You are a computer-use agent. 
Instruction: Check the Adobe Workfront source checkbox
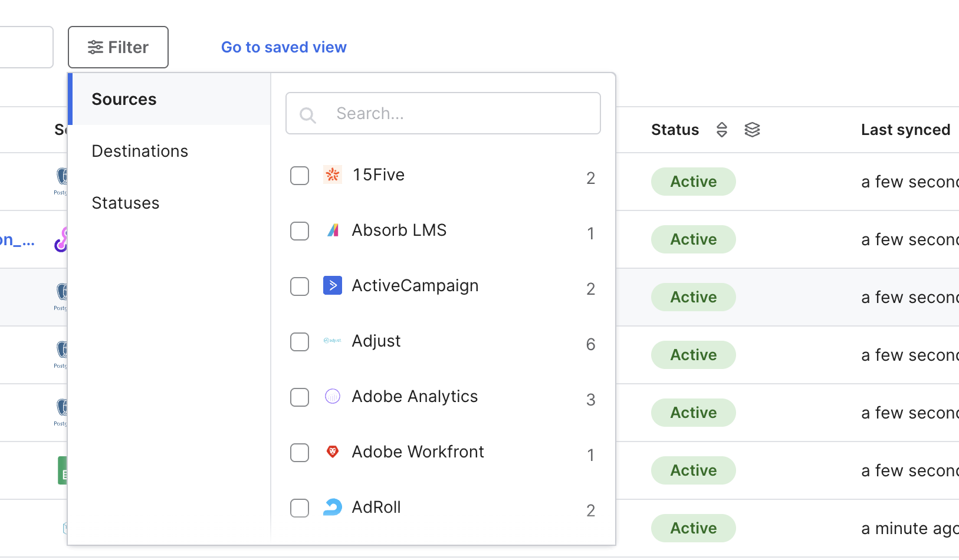tap(300, 452)
